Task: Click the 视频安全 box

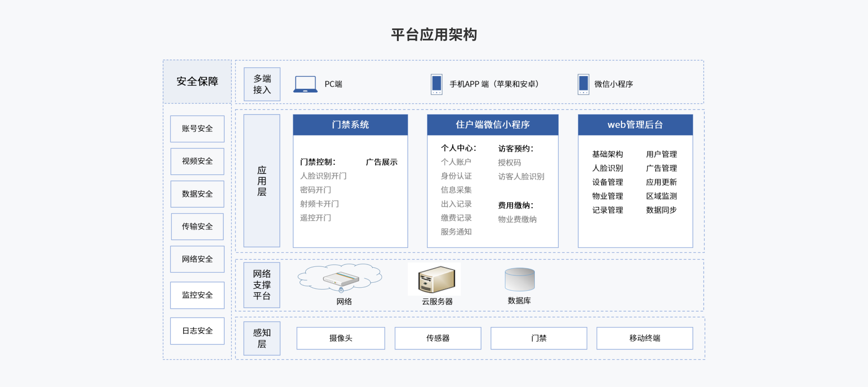Action: point(197,161)
